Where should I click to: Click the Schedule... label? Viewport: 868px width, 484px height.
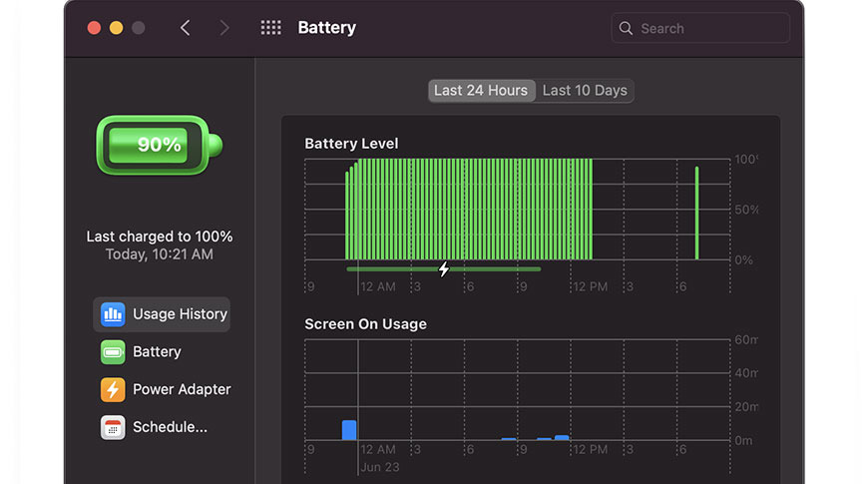[x=170, y=428]
